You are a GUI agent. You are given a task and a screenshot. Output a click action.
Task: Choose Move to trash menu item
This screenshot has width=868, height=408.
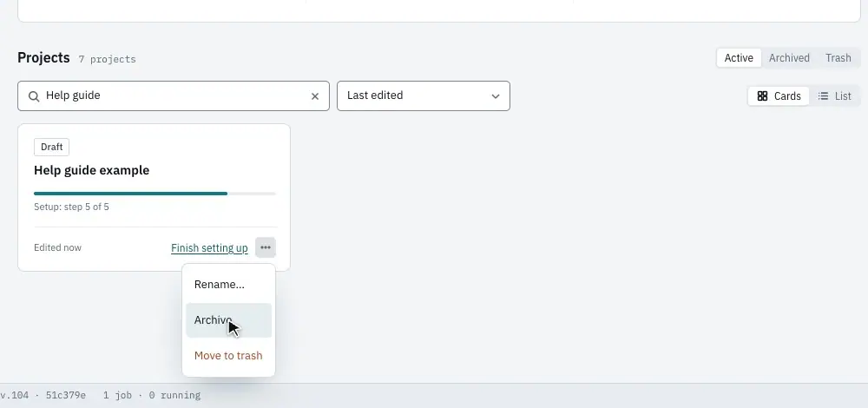[228, 355]
